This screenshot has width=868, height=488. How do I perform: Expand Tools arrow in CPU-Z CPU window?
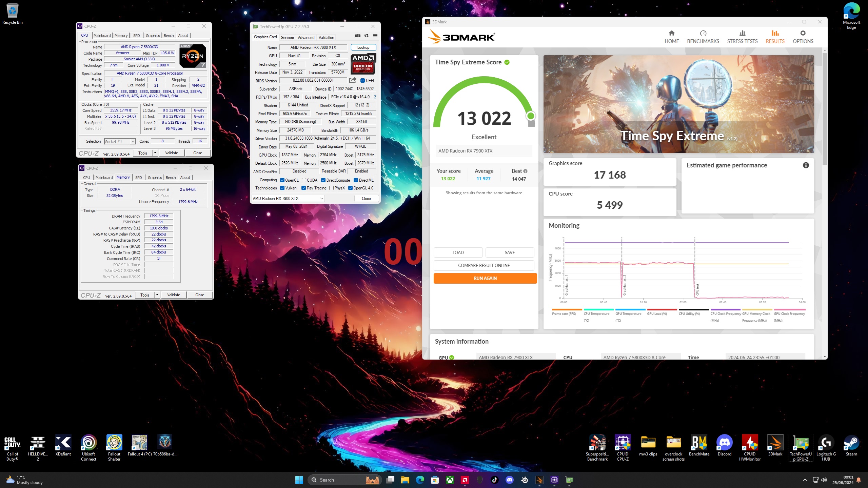click(x=155, y=153)
